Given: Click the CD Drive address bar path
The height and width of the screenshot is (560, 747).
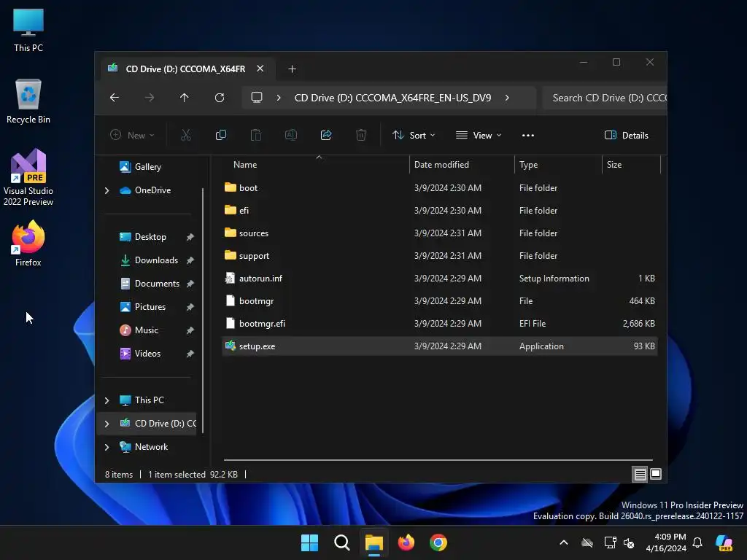Looking at the screenshot, I should tap(392, 98).
